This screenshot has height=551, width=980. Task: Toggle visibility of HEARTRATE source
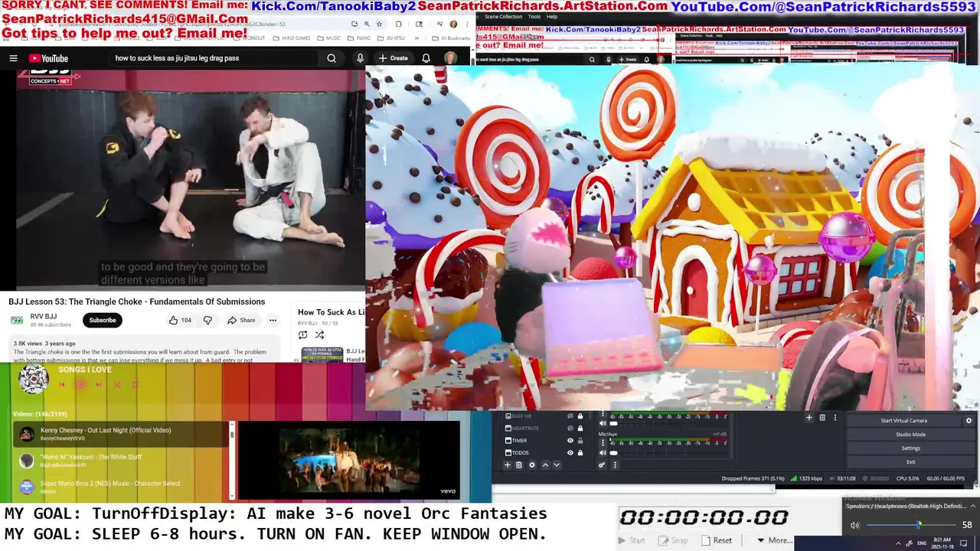click(570, 429)
